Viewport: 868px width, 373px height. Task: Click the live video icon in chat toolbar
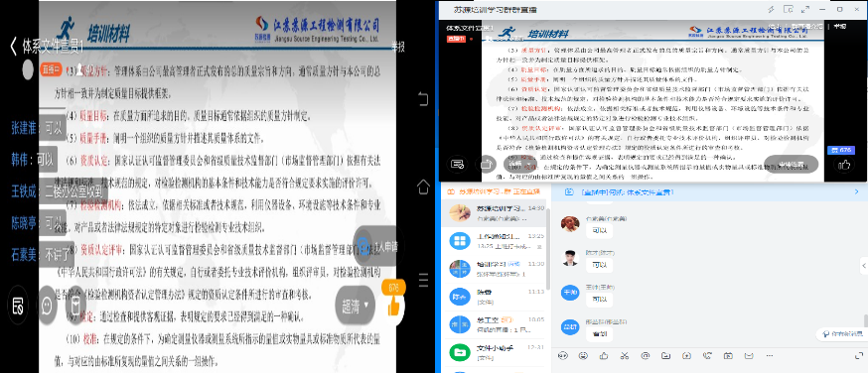pyautogui.click(x=728, y=355)
